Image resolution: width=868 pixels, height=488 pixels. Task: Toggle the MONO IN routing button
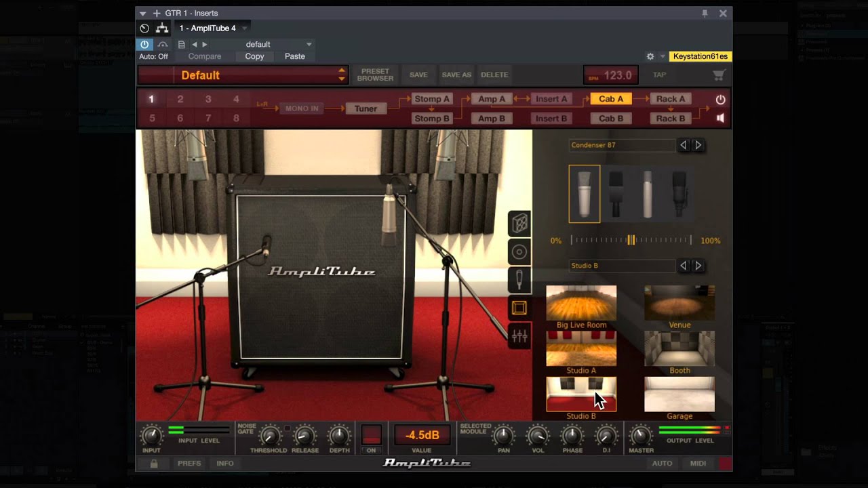click(x=302, y=108)
